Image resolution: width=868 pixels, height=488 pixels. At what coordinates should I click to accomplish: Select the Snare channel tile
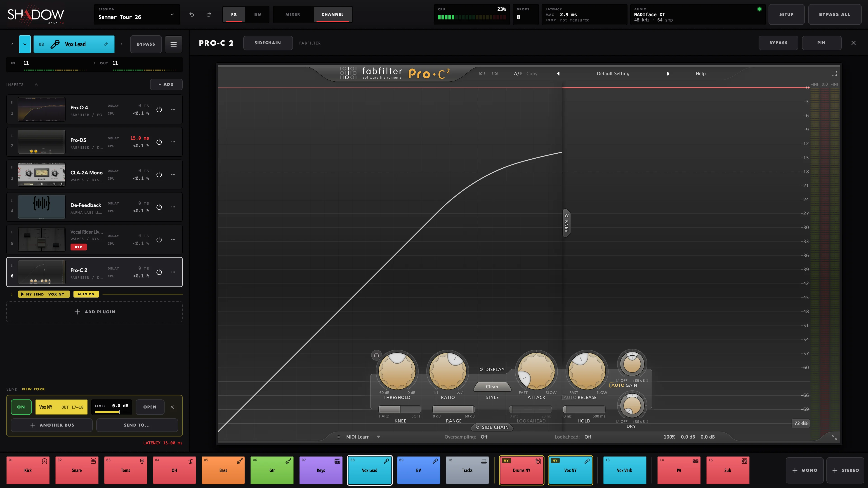coord(77,470)
